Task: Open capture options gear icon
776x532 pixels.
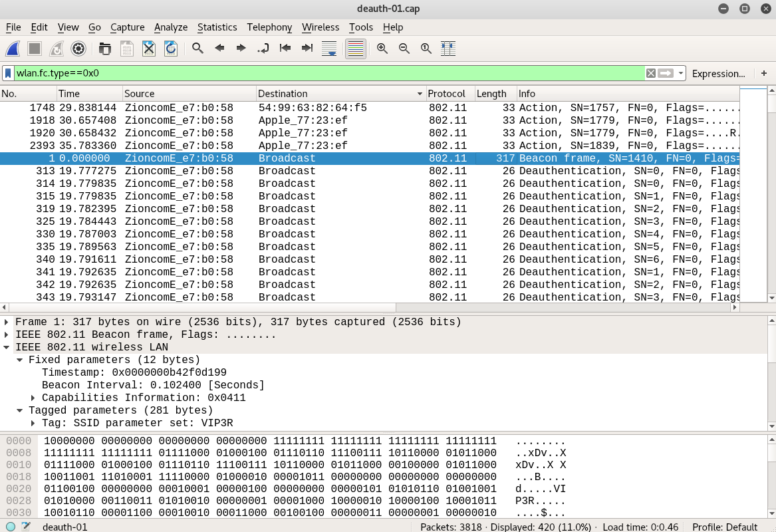Action: (x=78, y=49)
